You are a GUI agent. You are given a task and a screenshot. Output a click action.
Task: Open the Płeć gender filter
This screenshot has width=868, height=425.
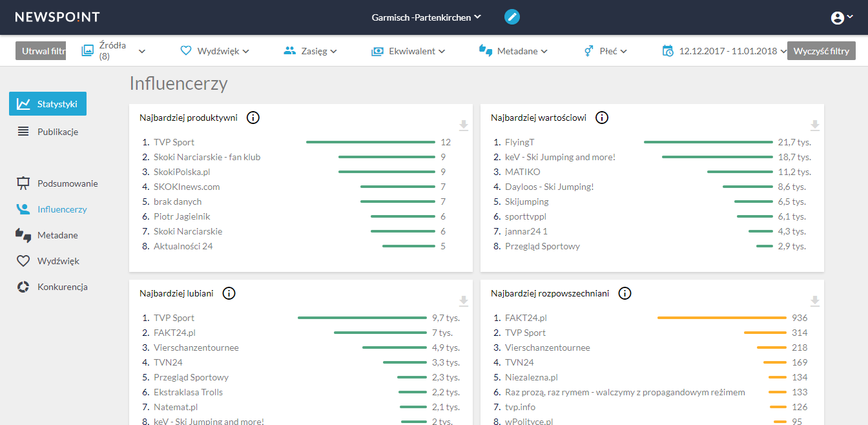coord(605,51)
